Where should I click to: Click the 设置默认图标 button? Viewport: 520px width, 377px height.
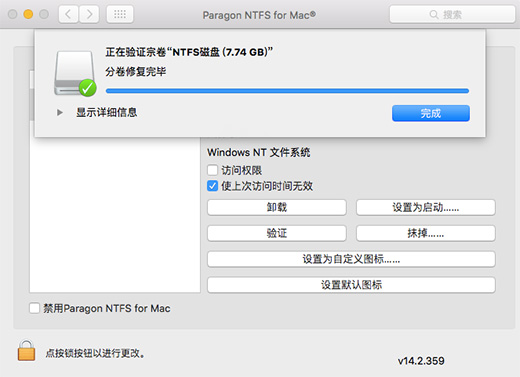click(351, 285)
